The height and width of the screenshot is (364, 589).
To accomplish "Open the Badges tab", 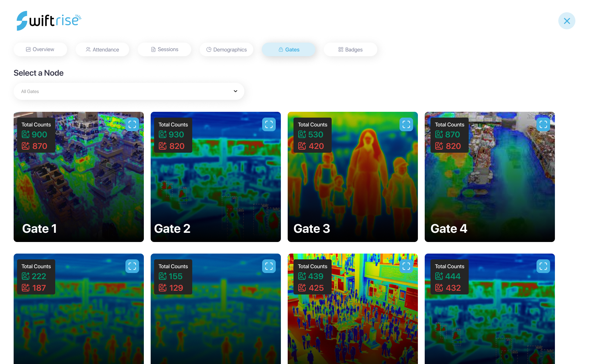I will [x=350, y=49].
